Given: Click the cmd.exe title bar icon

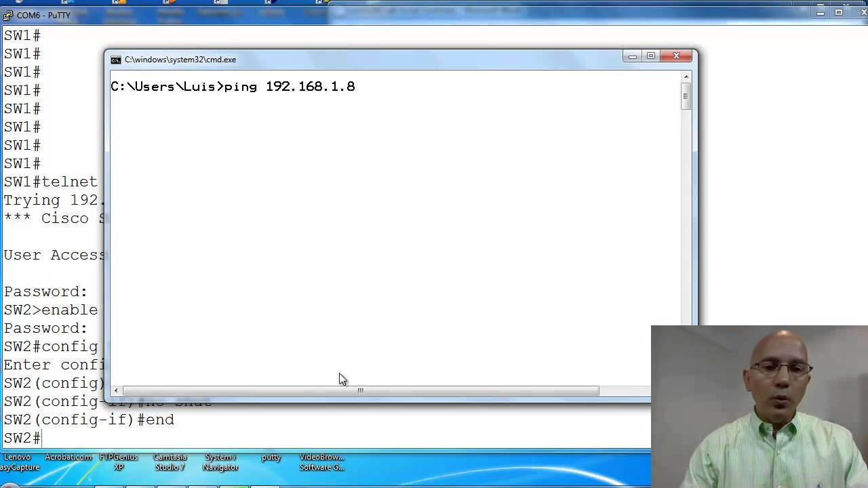Looking at the screenshot, I should click(x=116, y=60).
